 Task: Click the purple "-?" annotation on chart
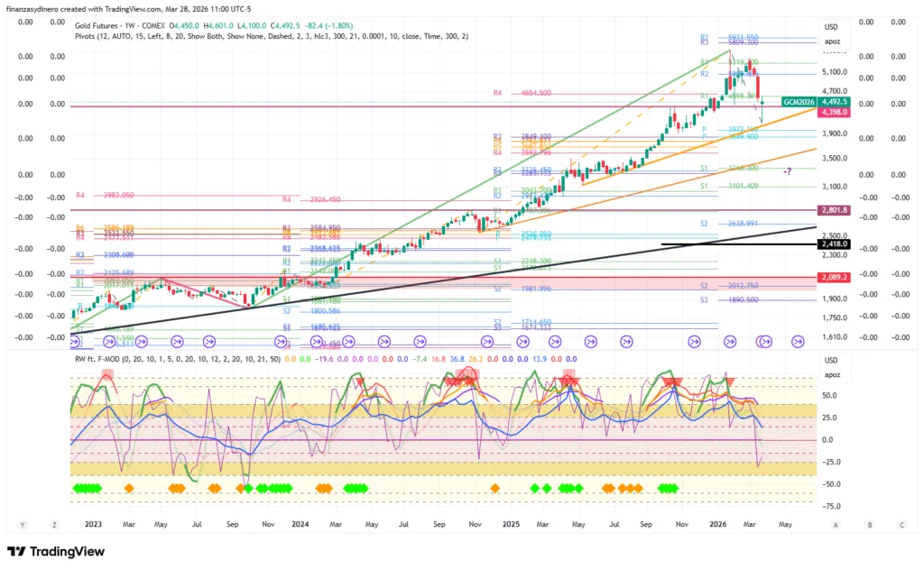pyautogui.click(x=787, y=171)
